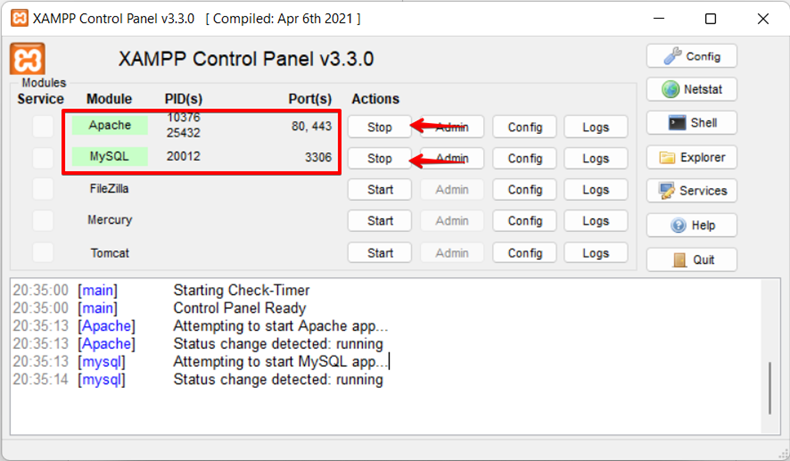Click the log scrollbar thumb
This screenshot has height=461, width=790.
[770, 388]
